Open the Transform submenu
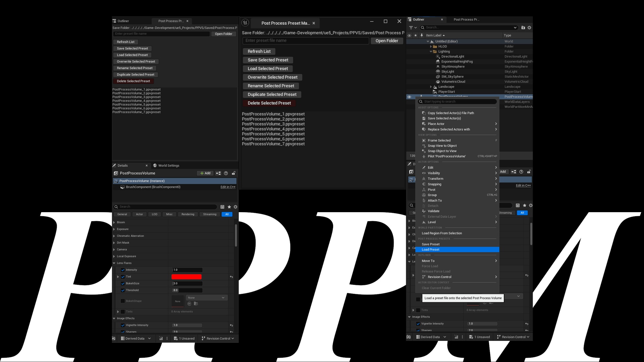This screenshot has height=362, width=644. tap(457, 179)
